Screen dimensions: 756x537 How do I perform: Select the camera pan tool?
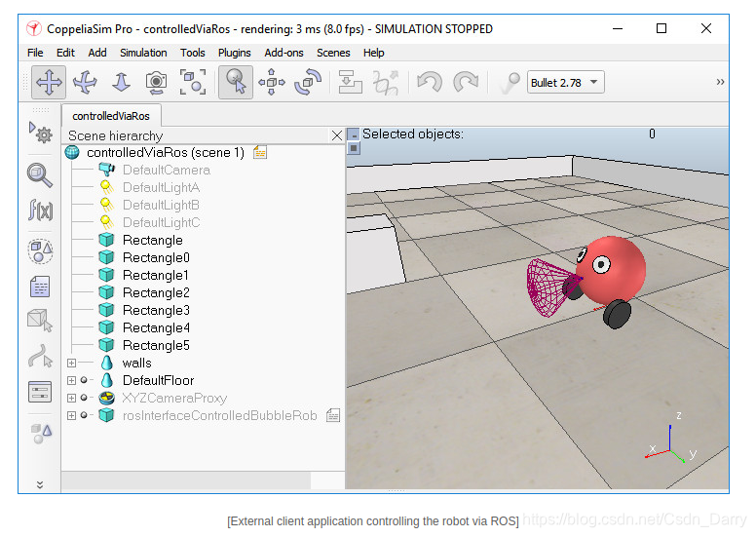coord(49,82)
